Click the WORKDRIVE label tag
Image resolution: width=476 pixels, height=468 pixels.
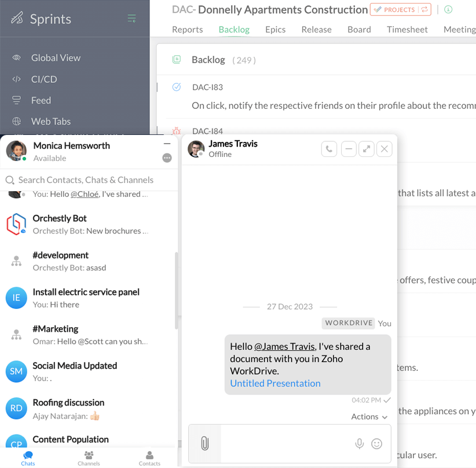click(349, 323)
